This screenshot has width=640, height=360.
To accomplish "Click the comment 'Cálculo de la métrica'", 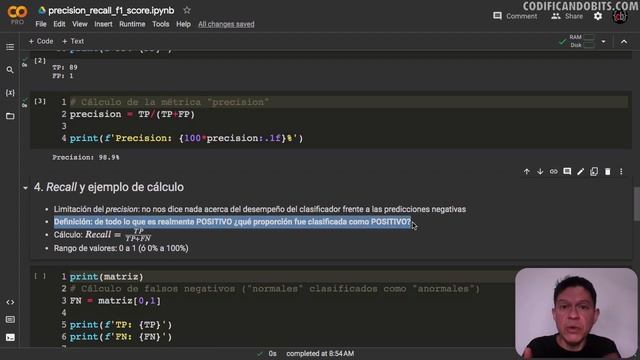I will 169,102.
